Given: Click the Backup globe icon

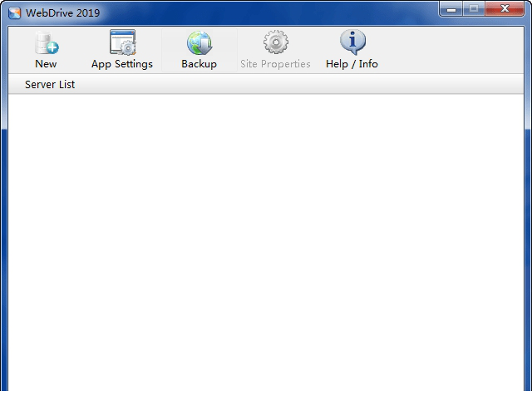Looking at the screenshot, I should click(x=199, y=42).
